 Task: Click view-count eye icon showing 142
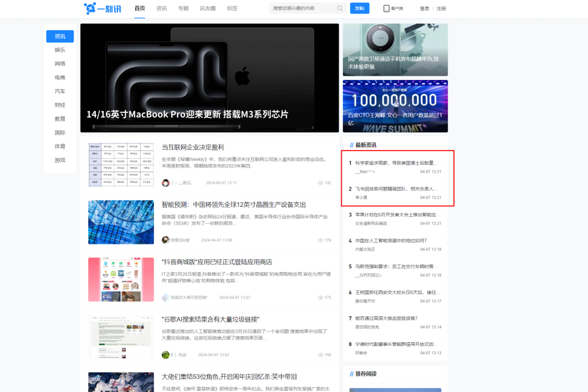pyautogui.click(x=320, y=183)
